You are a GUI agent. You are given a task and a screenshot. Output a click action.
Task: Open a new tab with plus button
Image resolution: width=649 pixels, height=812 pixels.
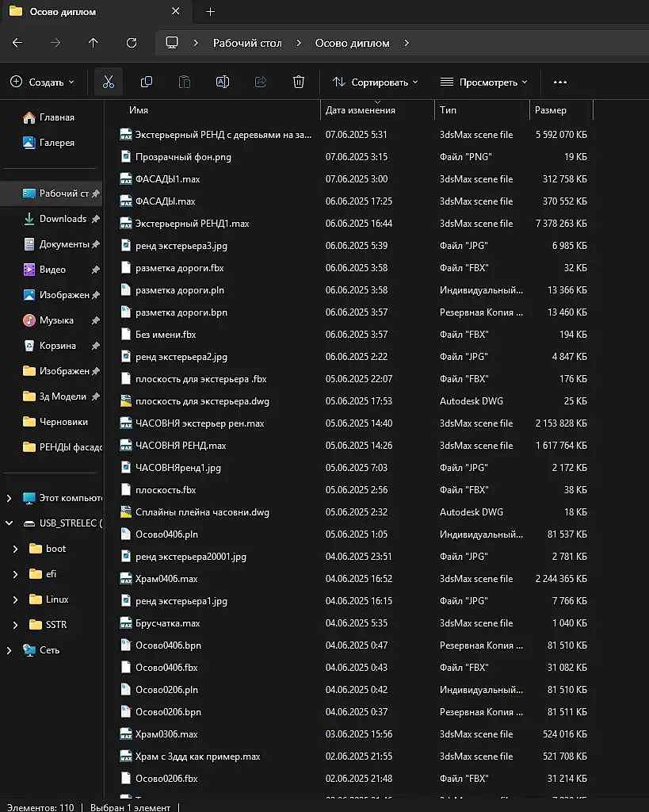coord(210,11)
